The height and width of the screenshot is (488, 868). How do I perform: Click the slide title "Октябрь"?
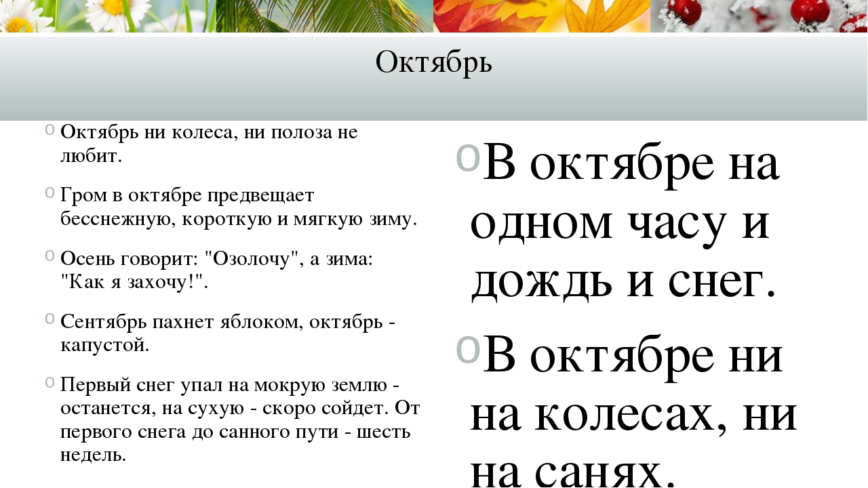(433, 63)
